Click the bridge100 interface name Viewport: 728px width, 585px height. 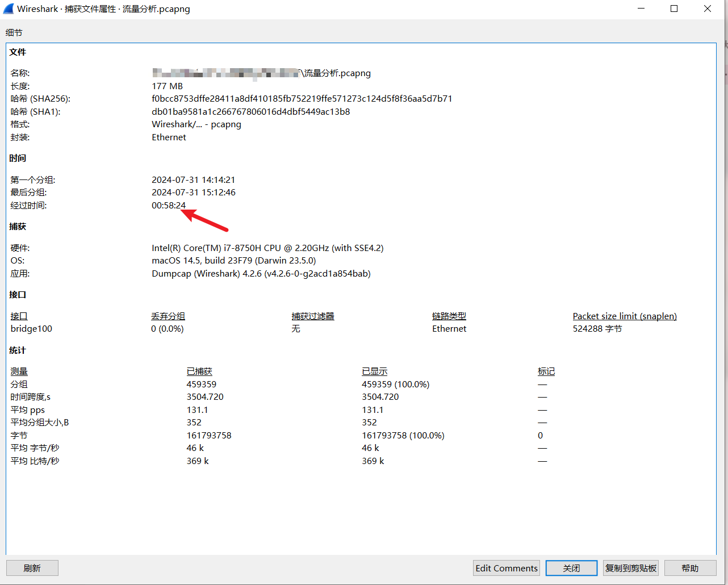[31, 329]
